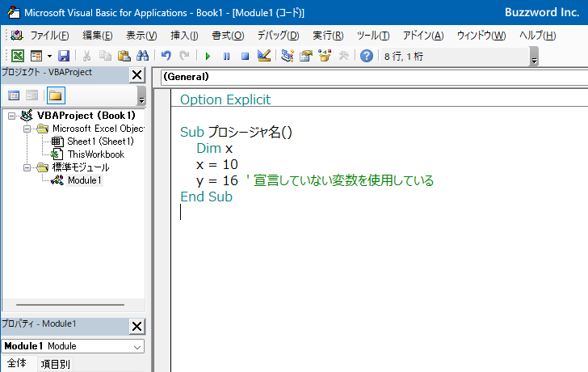
Task: Run the Sub with the green play icon
Action: pyautogui.click(x=208, y=57)
